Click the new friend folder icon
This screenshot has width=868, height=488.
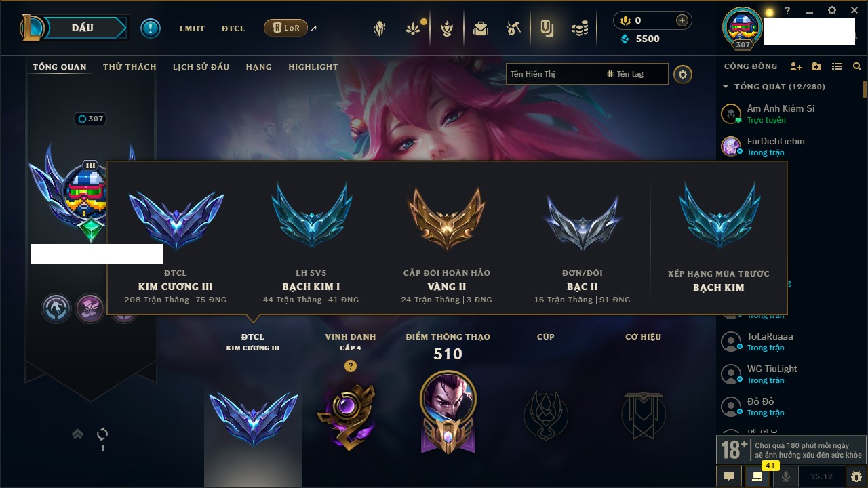tap(816, 66)
